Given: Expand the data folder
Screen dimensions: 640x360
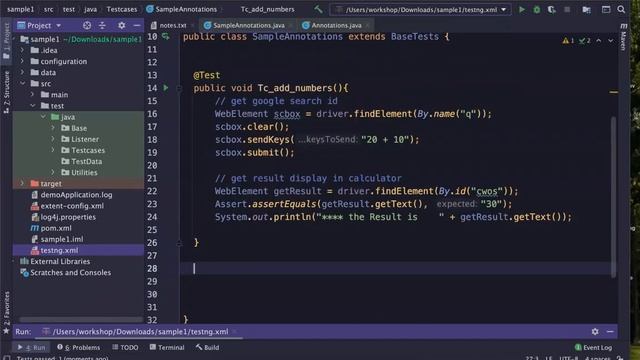Looking at the screenshot, I should tap(22, 72).
